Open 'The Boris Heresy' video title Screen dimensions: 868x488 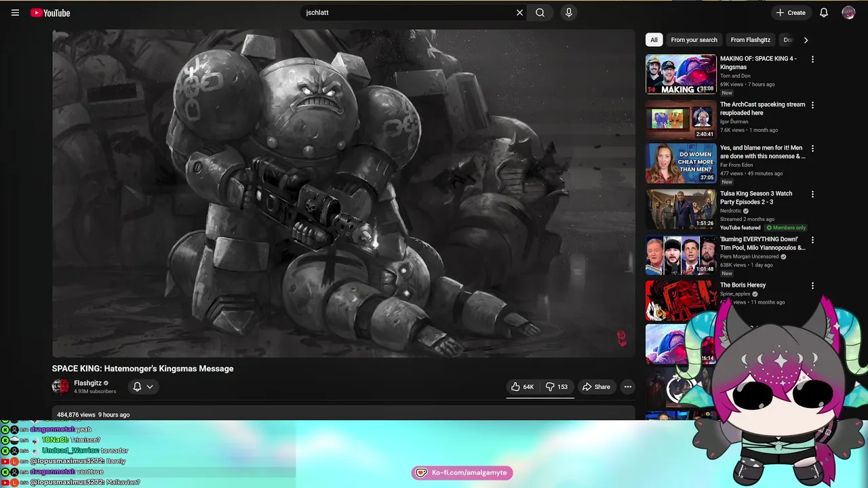(743, 285)
